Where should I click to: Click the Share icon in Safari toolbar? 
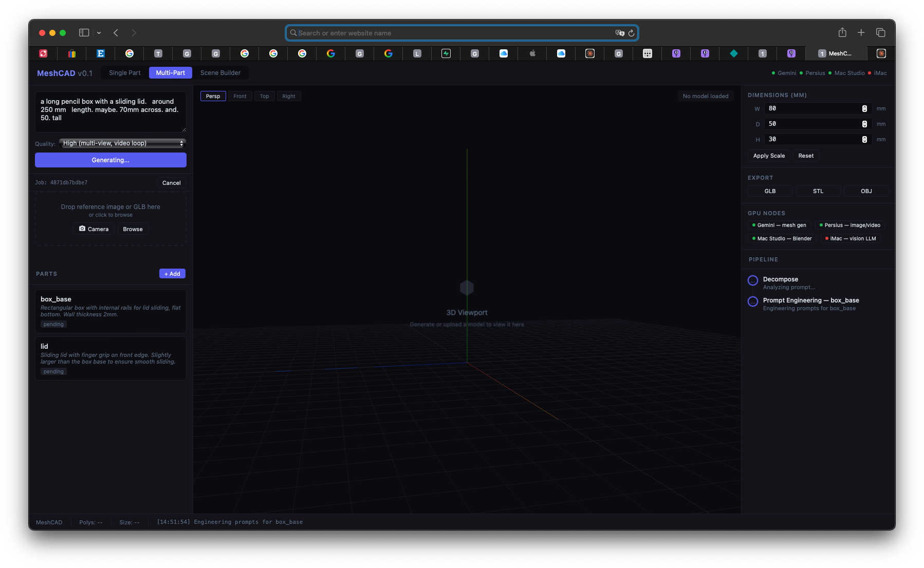click(x=842, y=33)
